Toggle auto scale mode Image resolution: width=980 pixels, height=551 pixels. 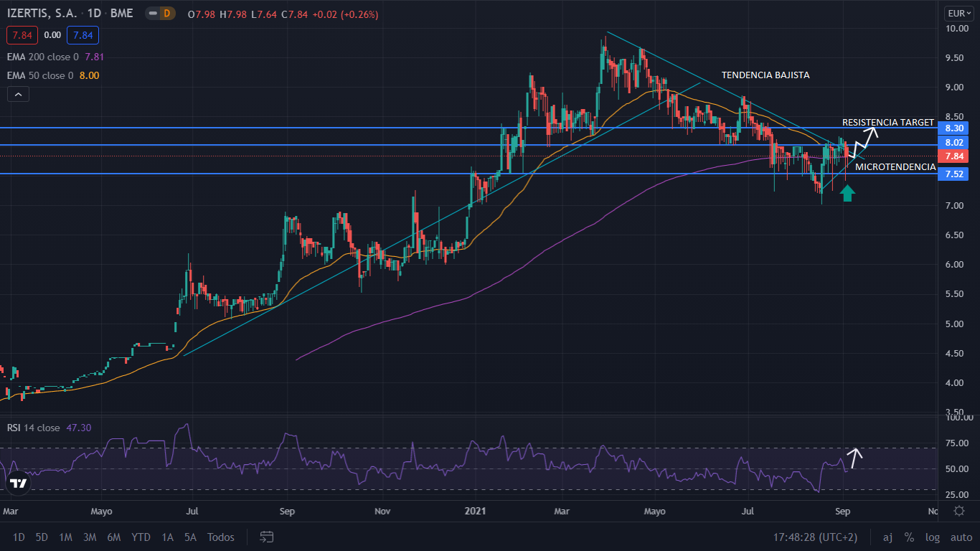tap(961, 537)
